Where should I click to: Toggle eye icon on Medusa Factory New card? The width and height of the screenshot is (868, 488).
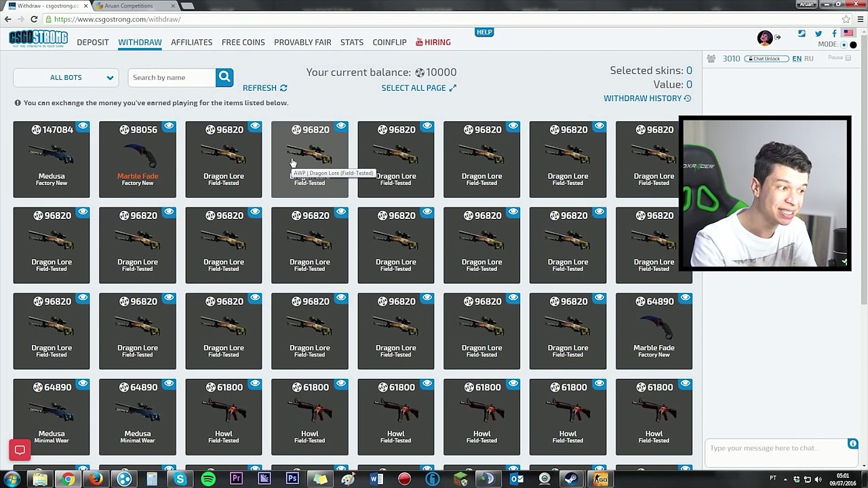82,126
